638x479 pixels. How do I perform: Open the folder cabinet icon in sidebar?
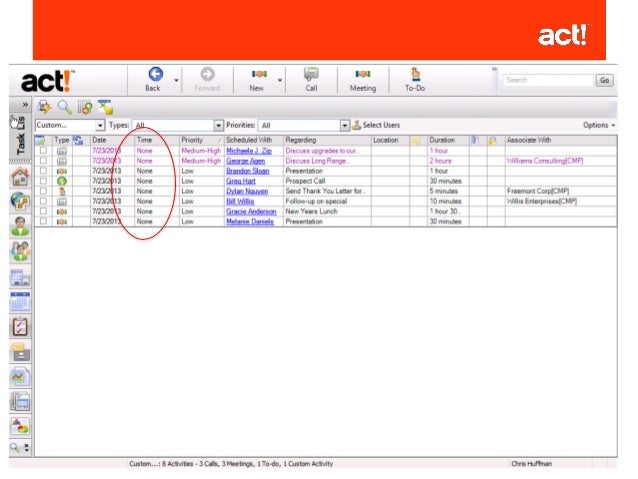click(20, 352)
